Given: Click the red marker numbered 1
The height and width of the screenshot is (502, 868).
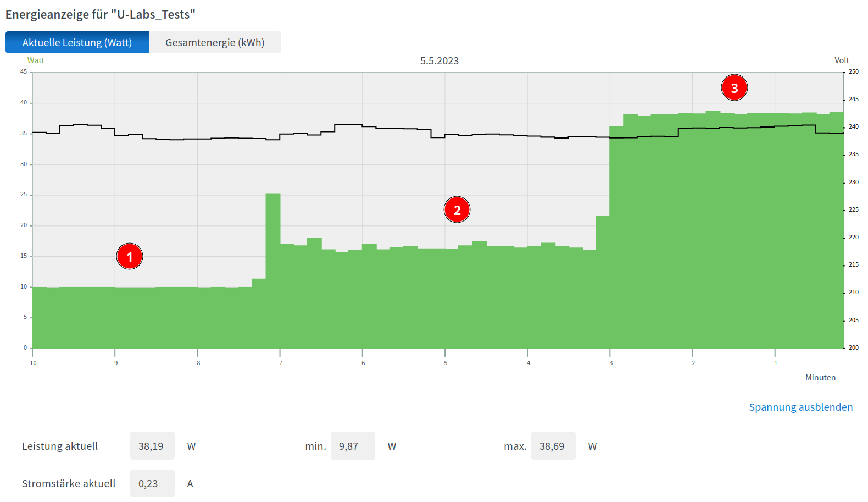Looking at the screenshot, I should (130, 257).
